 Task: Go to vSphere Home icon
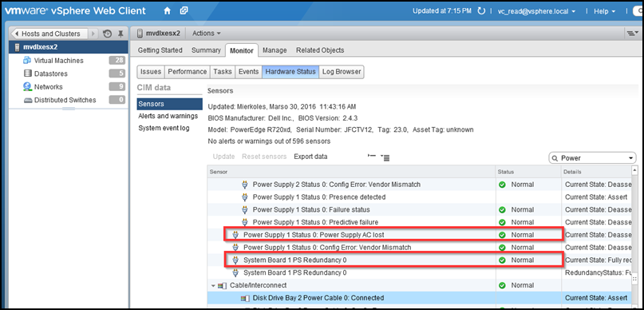pos(167,11)
